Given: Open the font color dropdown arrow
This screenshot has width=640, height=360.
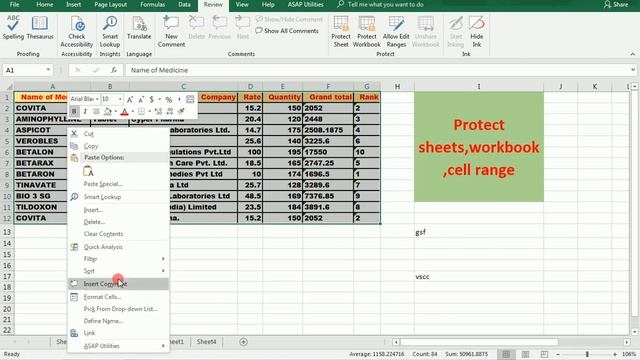Looking at the screenshot, I should pos(132,111).
